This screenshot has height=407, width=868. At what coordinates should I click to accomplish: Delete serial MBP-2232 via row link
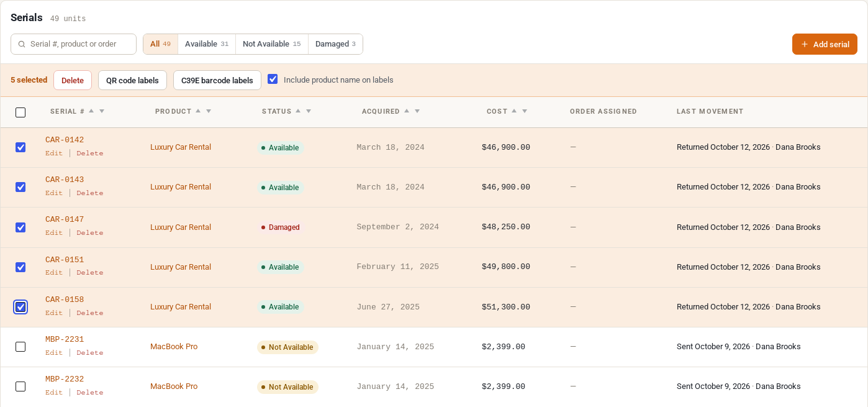click(x=90, y=393)
